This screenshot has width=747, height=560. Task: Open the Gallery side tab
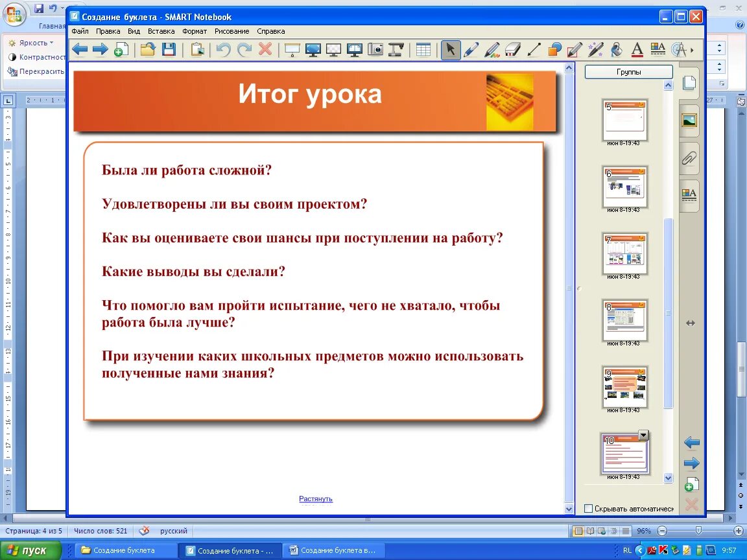coord(689,121)
